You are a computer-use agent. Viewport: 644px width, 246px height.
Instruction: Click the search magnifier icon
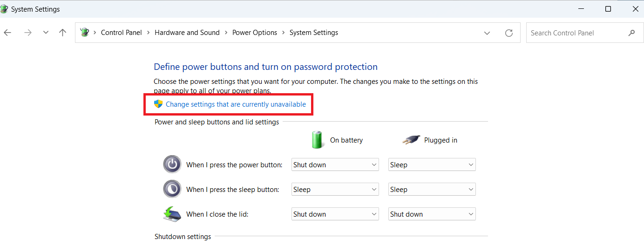(631, 33)
